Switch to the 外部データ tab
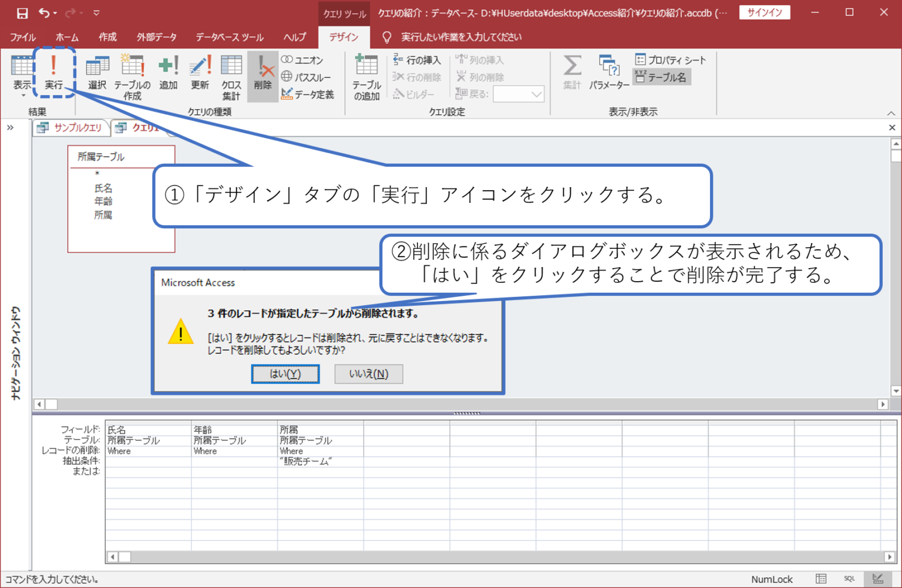This screenshot has width=902, height=588. point(157,37)
